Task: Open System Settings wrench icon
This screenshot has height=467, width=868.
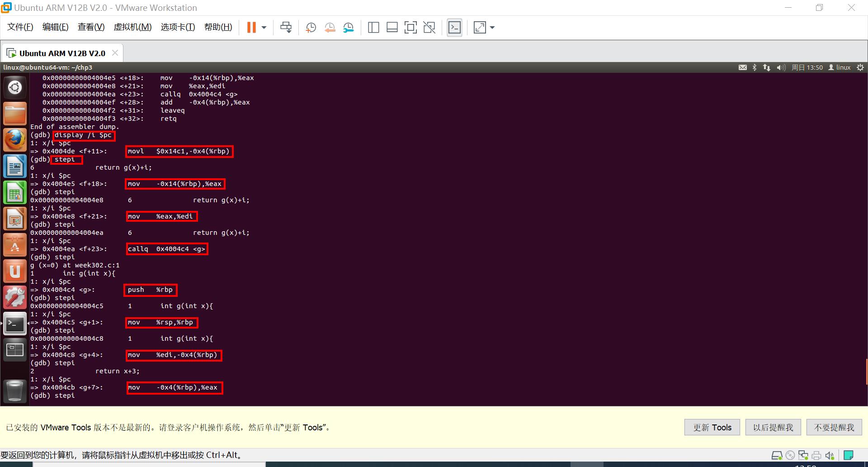Action: [15, 298]
